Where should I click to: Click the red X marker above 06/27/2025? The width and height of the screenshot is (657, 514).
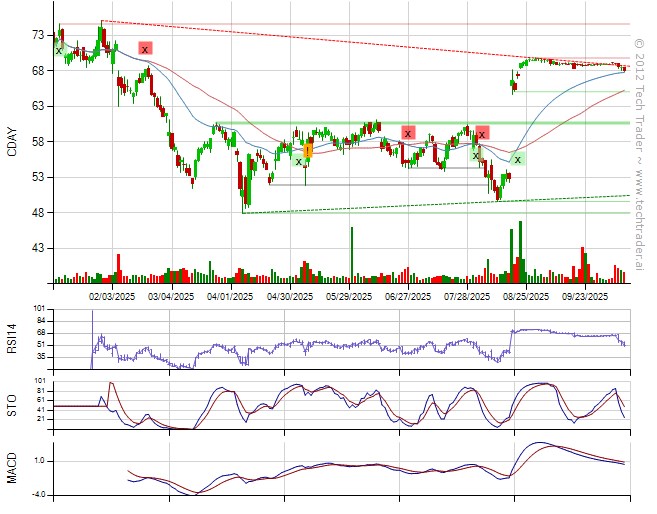(x=408, y=133)
